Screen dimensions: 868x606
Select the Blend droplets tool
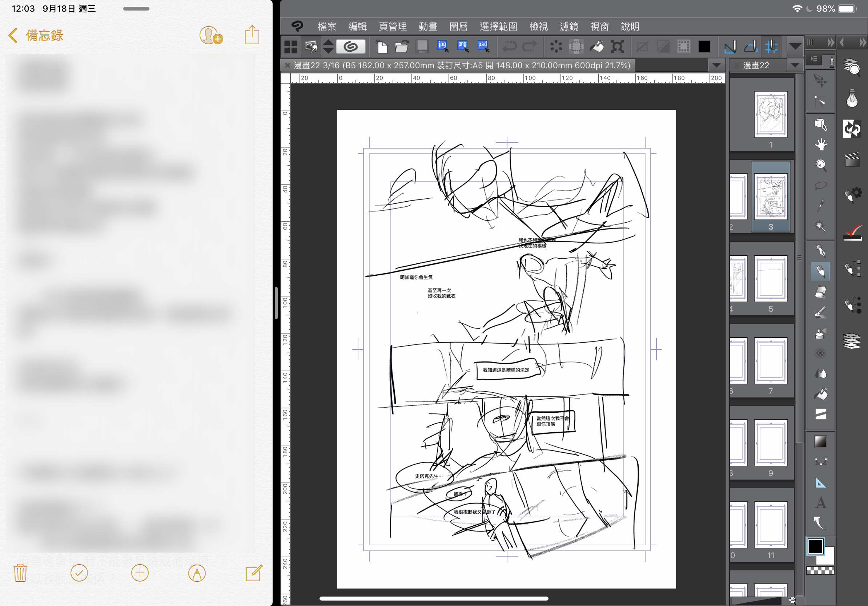tap(820, 373)
